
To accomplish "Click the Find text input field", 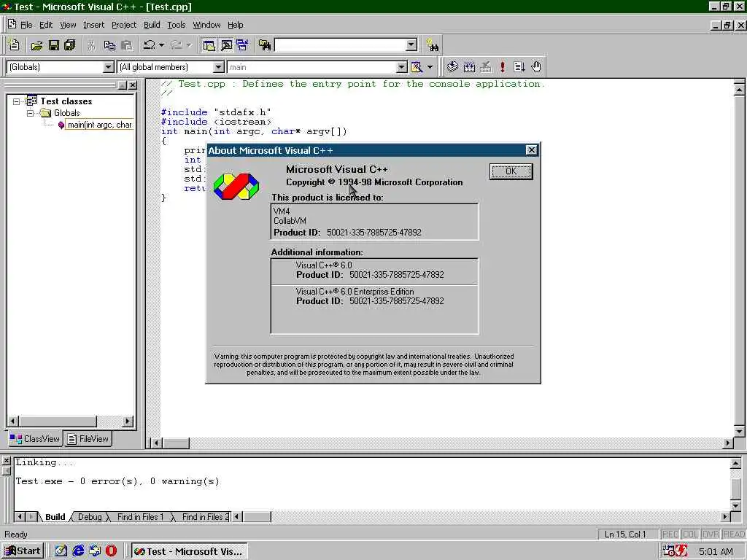I will click(x=340, y=45).
